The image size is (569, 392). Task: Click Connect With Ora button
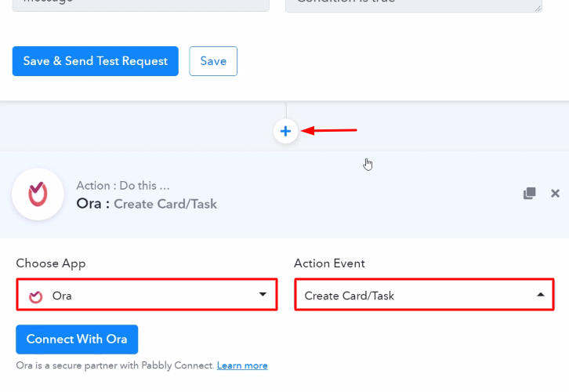(77, 339)
